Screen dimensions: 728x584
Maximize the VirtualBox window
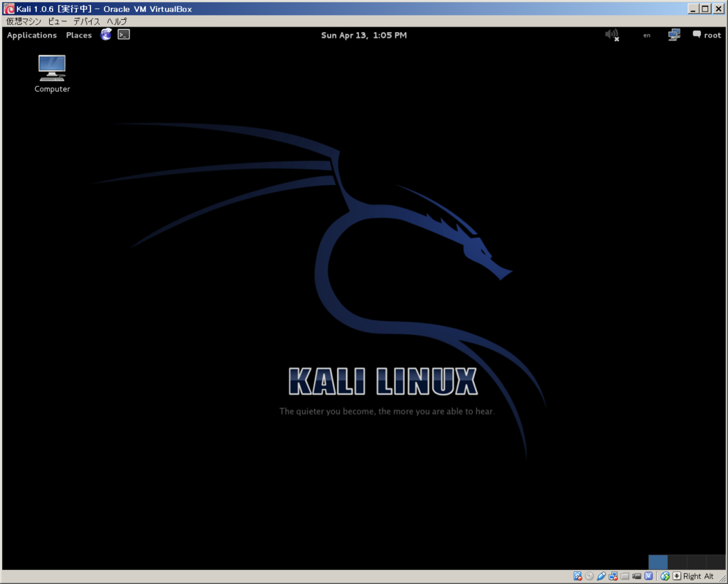tap(705, 9)
